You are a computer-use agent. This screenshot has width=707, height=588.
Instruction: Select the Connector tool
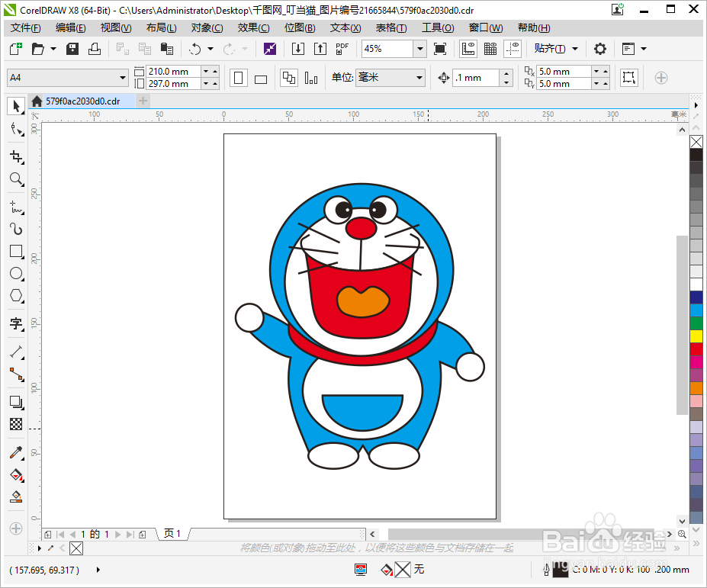click(16, 374)
